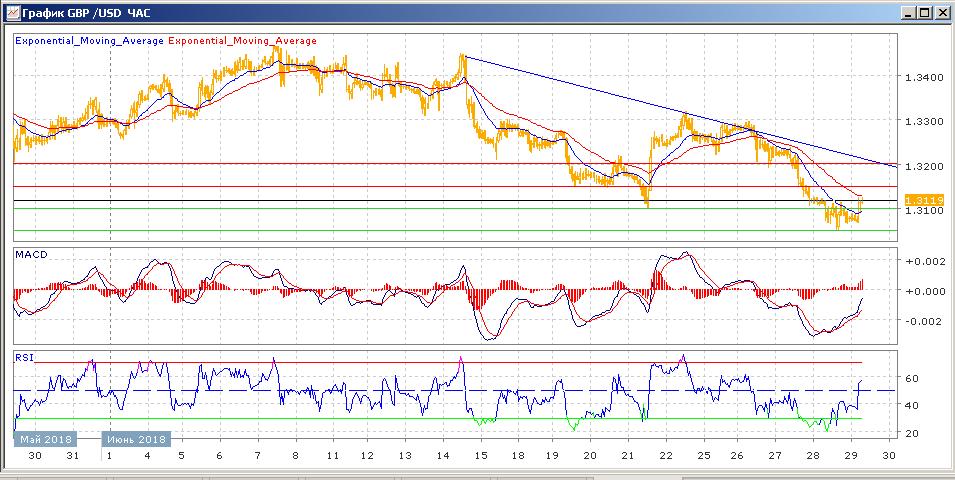Select the blue Exponential_Moving_Average legend label
The height and width of the screenshot is (480, 955).
[x=90, y=41]
